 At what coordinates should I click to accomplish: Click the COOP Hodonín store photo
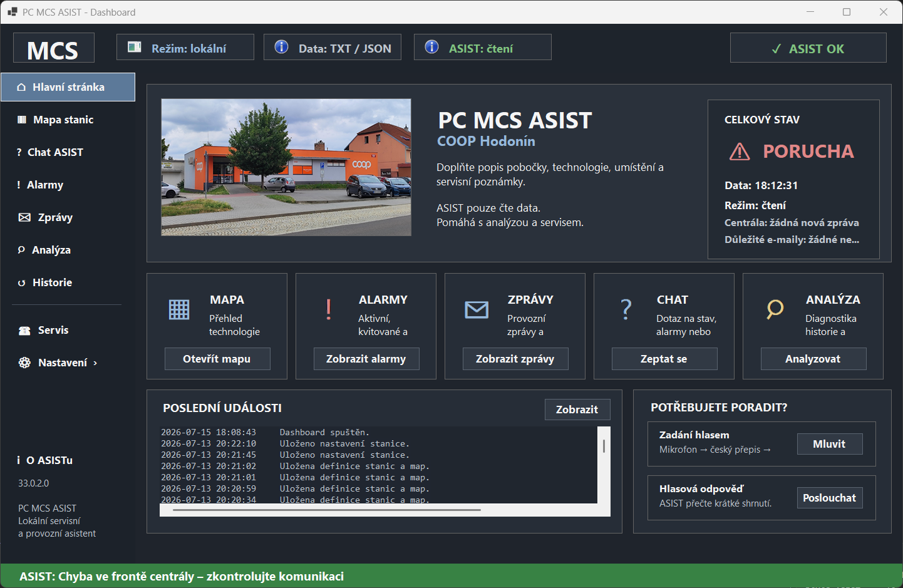coord(286,167)
